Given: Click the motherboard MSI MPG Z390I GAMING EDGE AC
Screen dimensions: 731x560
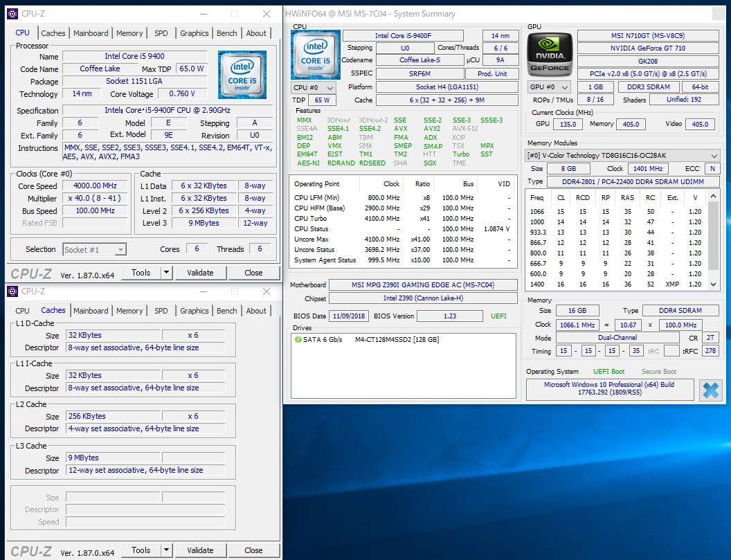Looking at the screenshot, I should tap(423, 285).
